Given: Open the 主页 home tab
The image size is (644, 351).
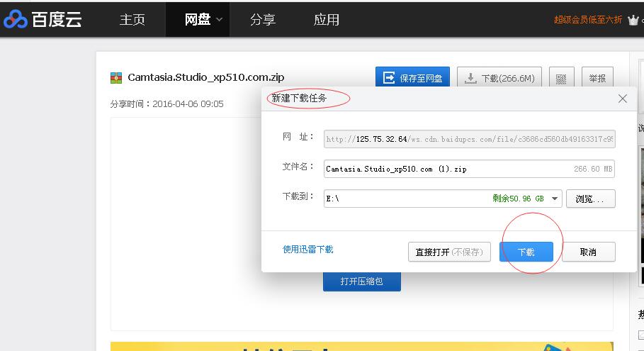Looking at the screenshot, I should (132, 19).
